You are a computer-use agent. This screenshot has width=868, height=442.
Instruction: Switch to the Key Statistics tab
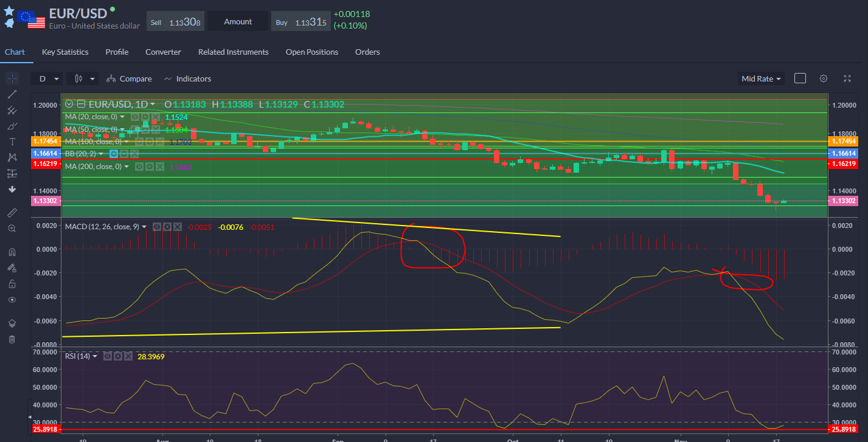click(64, 52)
